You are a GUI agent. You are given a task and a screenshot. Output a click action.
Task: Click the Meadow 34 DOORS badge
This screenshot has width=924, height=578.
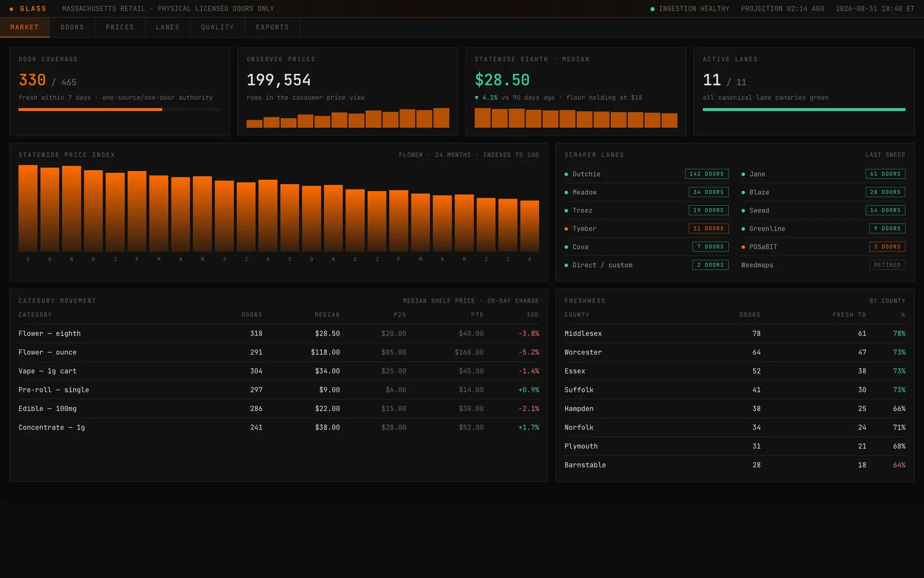(x=708, y=192)
